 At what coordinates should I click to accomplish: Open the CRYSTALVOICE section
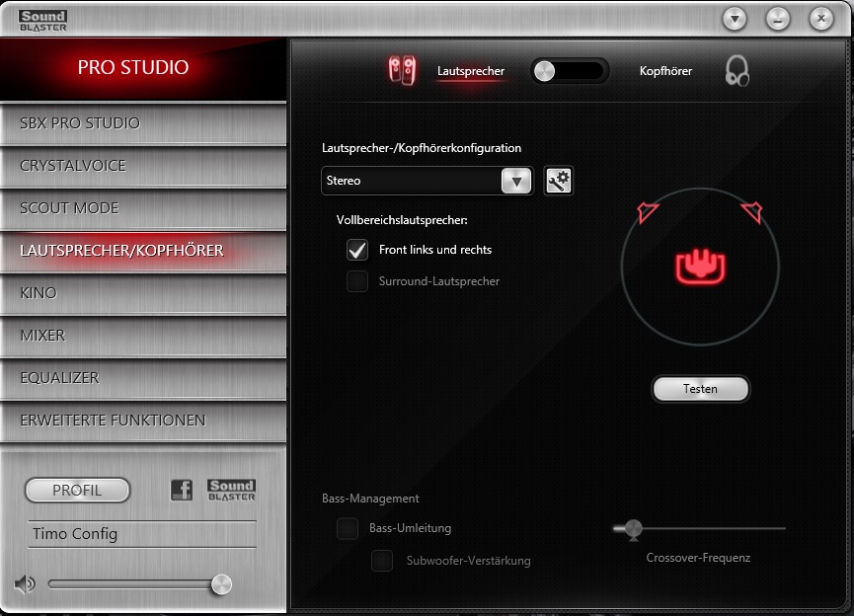[143, 166]
